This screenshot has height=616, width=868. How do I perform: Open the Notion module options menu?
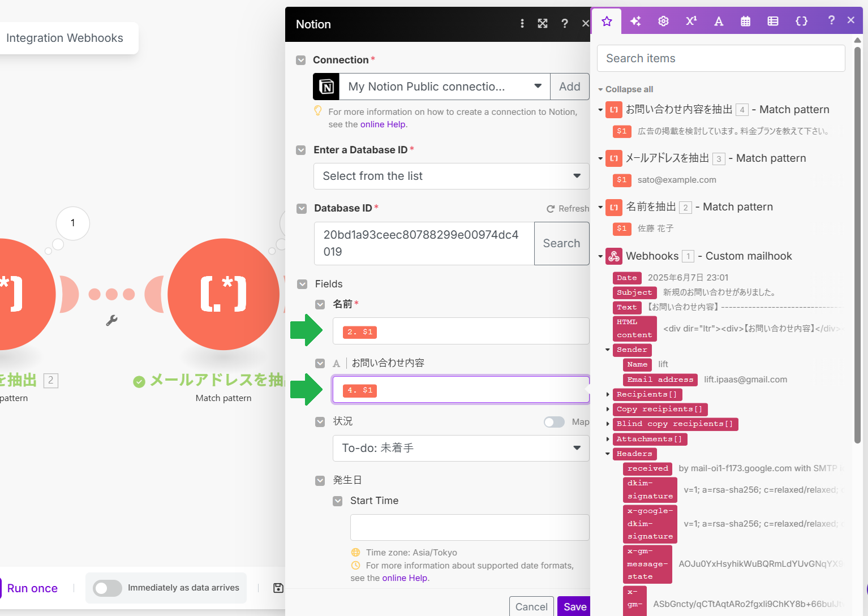click(x=522, y=24)
